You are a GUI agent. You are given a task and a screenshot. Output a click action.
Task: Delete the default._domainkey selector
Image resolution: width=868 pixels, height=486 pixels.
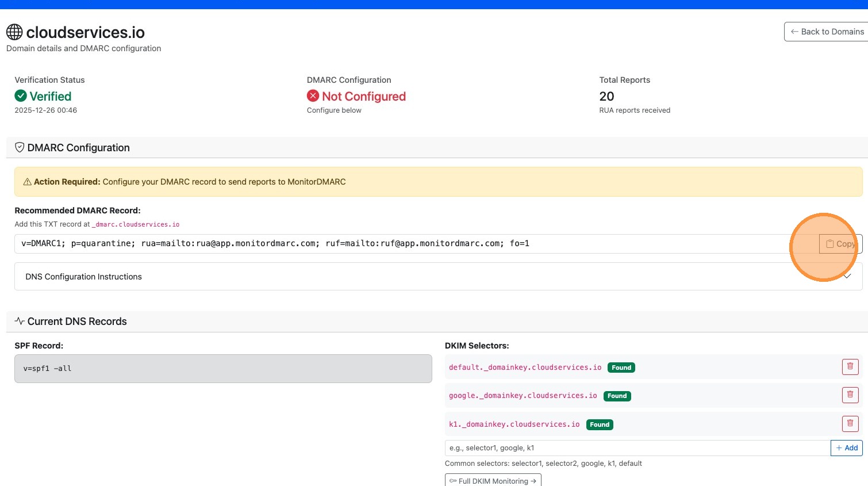coord(850,366)
